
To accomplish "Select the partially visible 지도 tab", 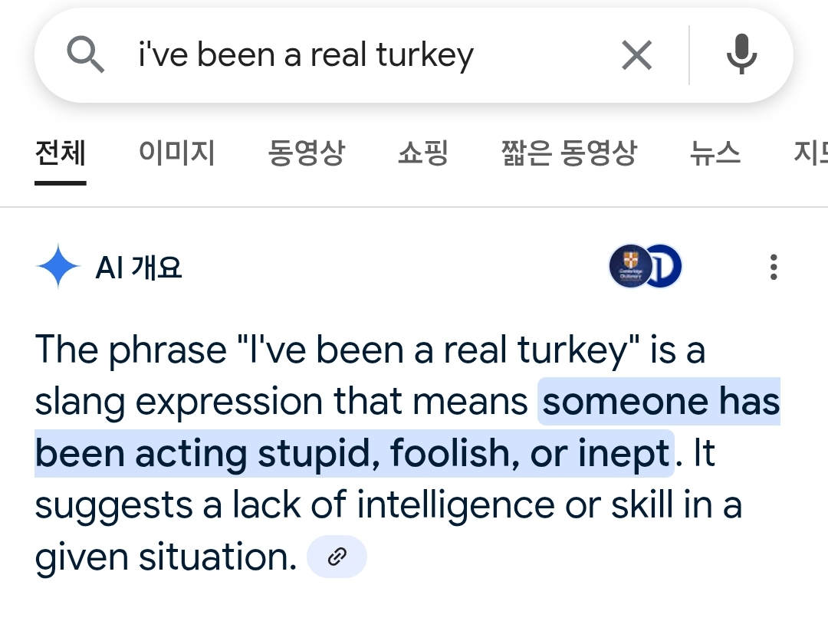I will click(x=810, y=153).
